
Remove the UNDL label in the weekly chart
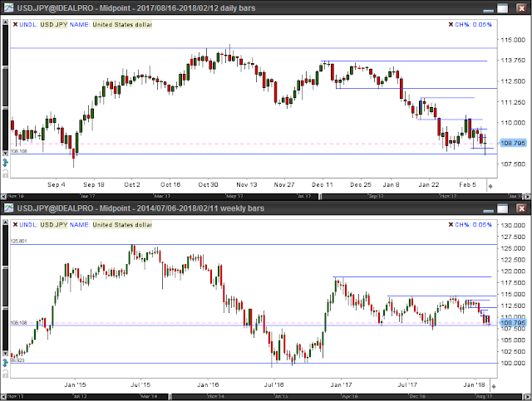[x=15, y=224]
